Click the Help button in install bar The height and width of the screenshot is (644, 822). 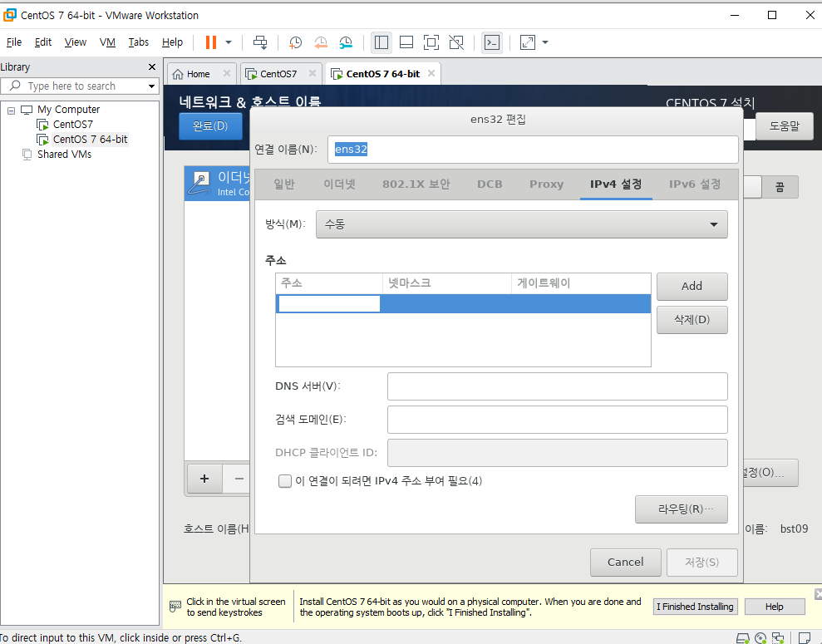775,607
